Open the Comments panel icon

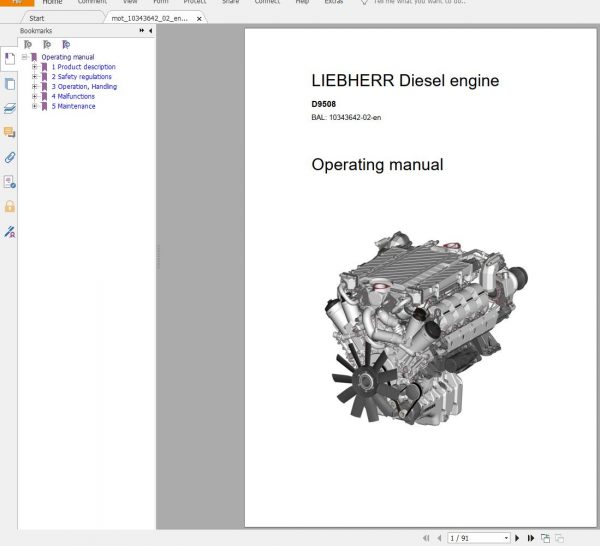tap(10, 132)
